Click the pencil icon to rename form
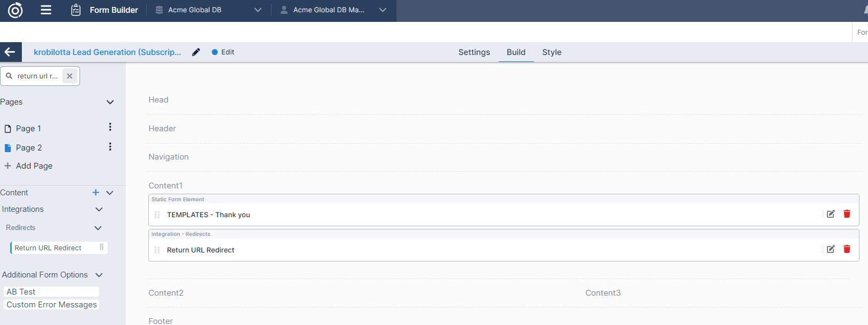 tap(196, 52)
